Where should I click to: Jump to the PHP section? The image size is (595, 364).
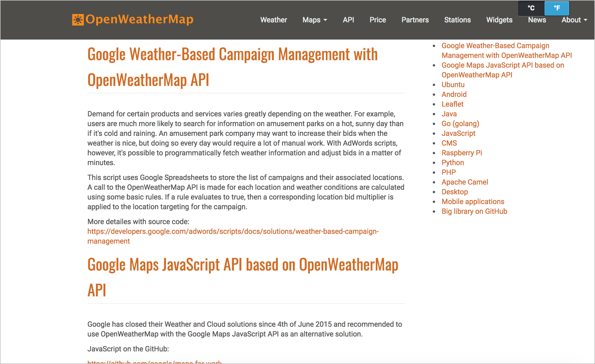tap(449, 172)
